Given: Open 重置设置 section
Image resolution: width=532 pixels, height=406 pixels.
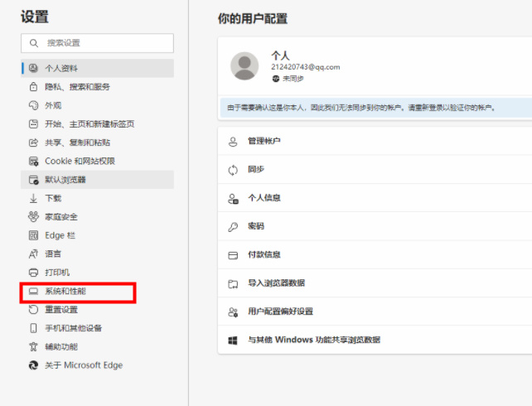Looking at the screenshot, I should (98, 309).
